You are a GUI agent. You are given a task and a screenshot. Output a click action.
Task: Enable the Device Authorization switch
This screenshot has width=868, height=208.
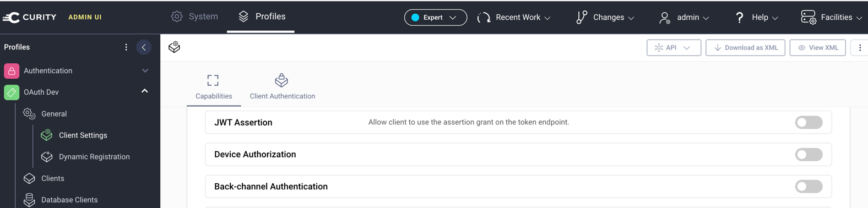coord(809,155)
